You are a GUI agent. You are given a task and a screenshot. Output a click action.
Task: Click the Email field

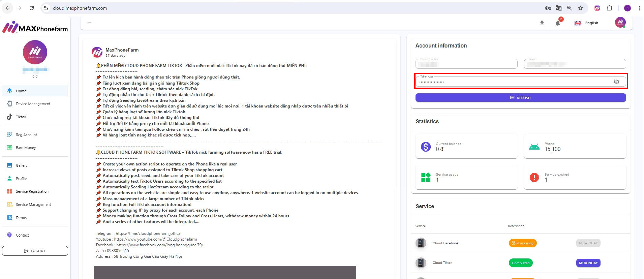[x=575, y=64]
